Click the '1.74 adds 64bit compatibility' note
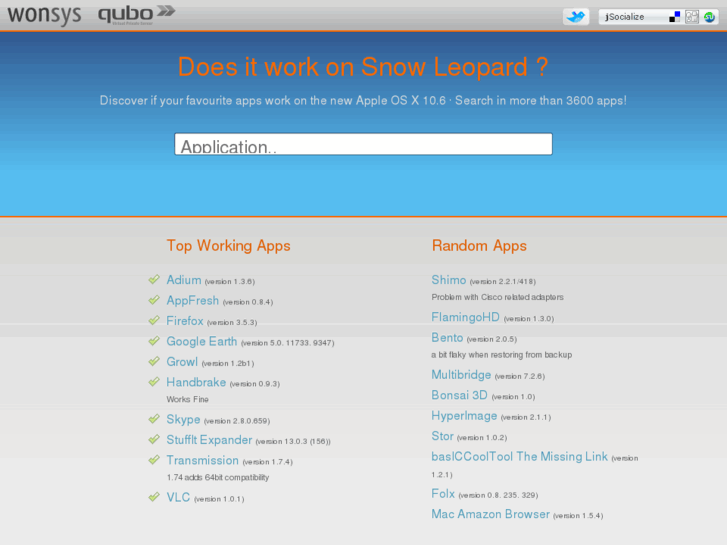 click(x=217, y=477)
